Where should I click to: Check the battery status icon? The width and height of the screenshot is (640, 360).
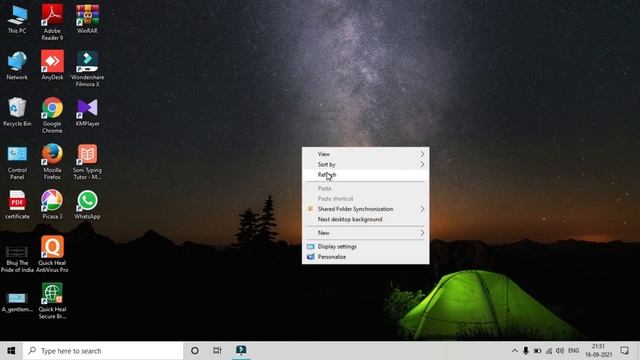point(538,351)
